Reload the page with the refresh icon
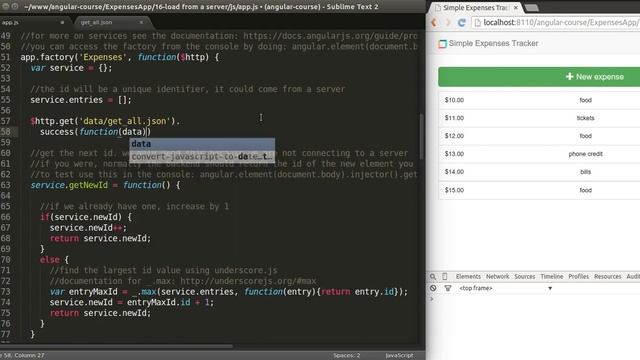 pyautogui.click(x=462, y=23)
